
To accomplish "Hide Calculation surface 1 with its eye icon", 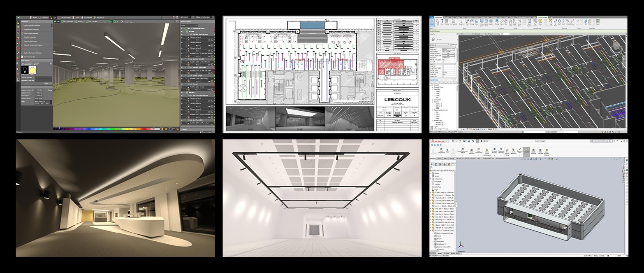I will (x=183, y=37).
